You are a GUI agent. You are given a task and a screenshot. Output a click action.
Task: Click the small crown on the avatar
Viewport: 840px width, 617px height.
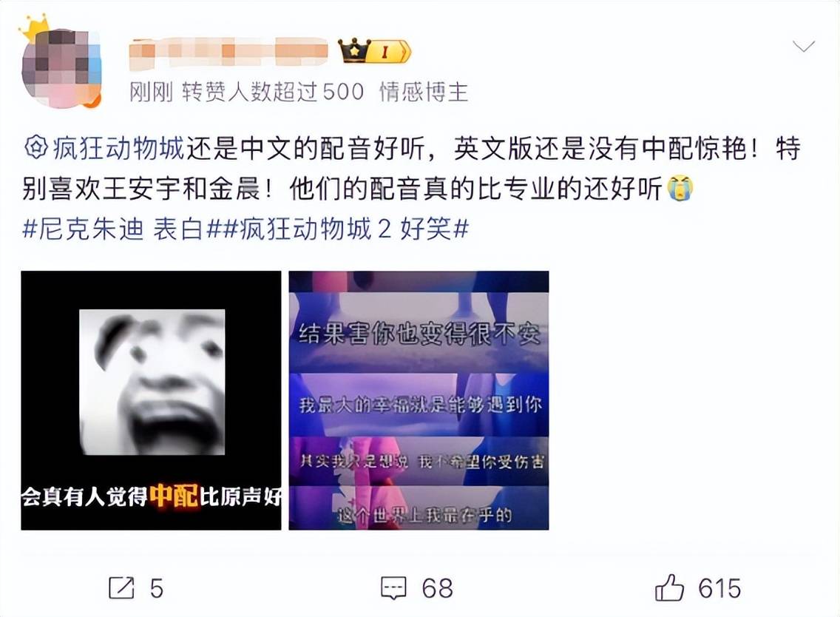pos(35,28)
